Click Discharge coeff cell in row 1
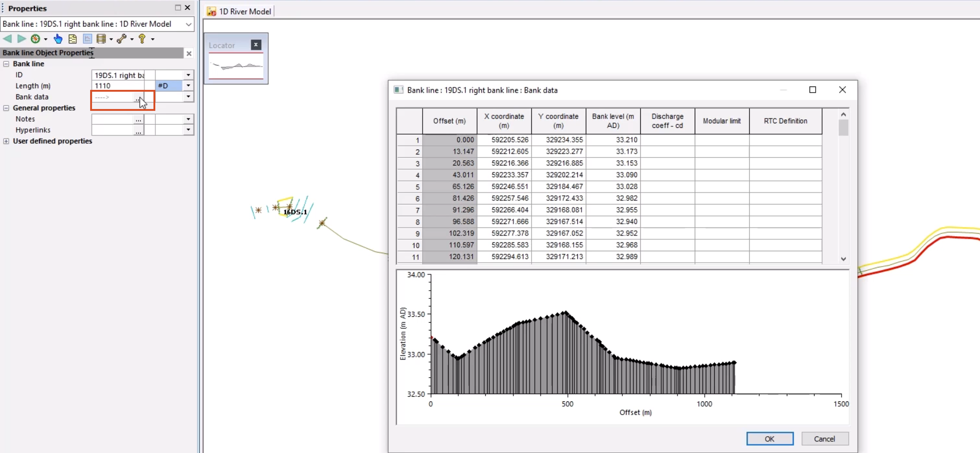Image resolution: width=980 pixels, height=453 pixels. pos(668,140)
